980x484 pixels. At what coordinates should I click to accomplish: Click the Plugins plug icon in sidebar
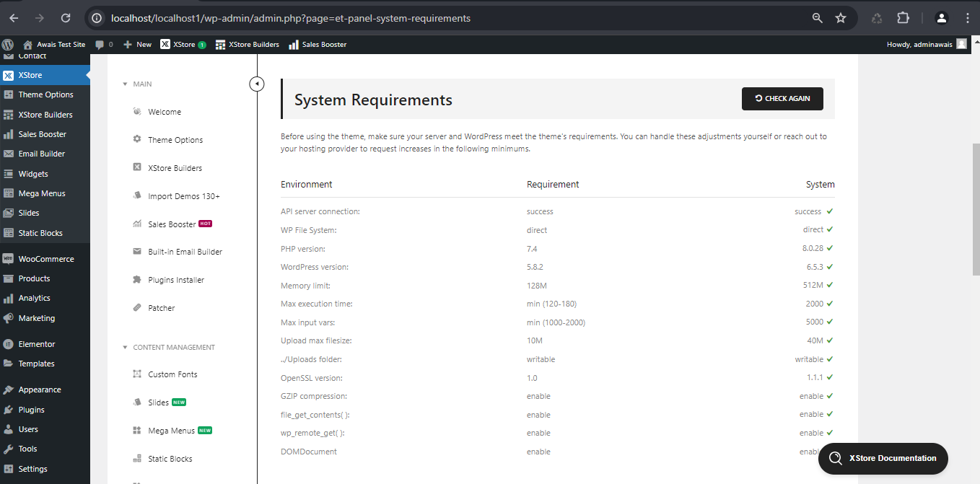tap(8, 410)
